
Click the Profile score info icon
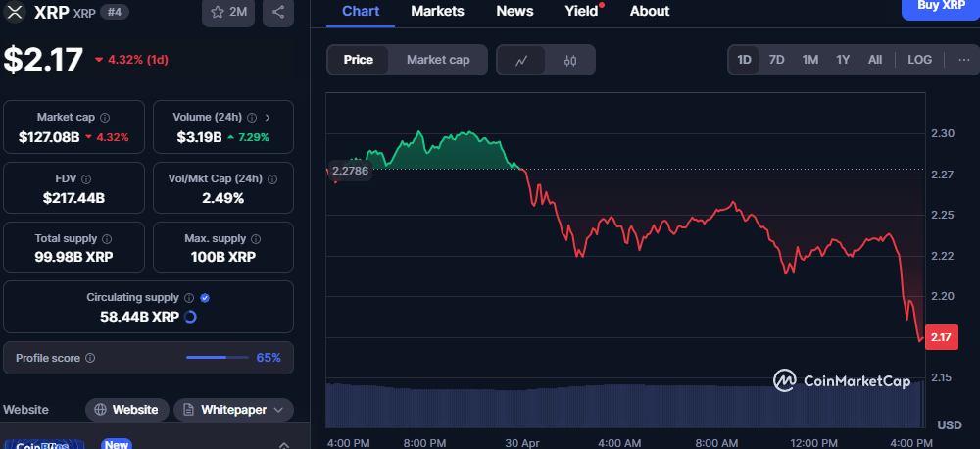[x=90, y=359]
